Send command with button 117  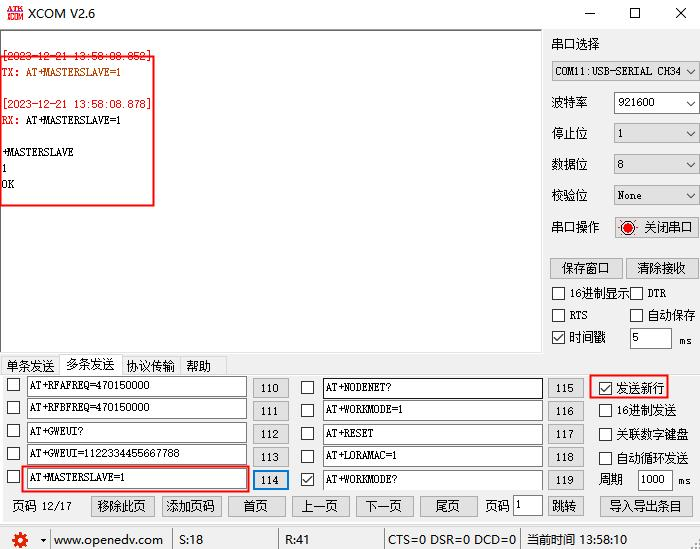click(x=566, y=434)
